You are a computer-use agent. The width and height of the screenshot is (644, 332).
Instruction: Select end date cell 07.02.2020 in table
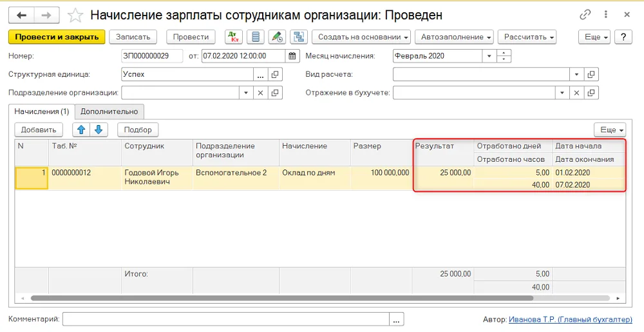pos(589,184)
